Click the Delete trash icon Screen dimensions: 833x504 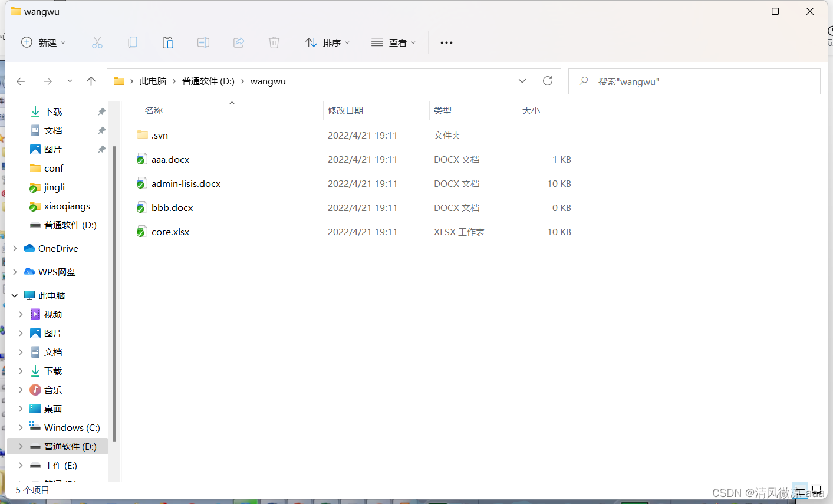point(274,42)
